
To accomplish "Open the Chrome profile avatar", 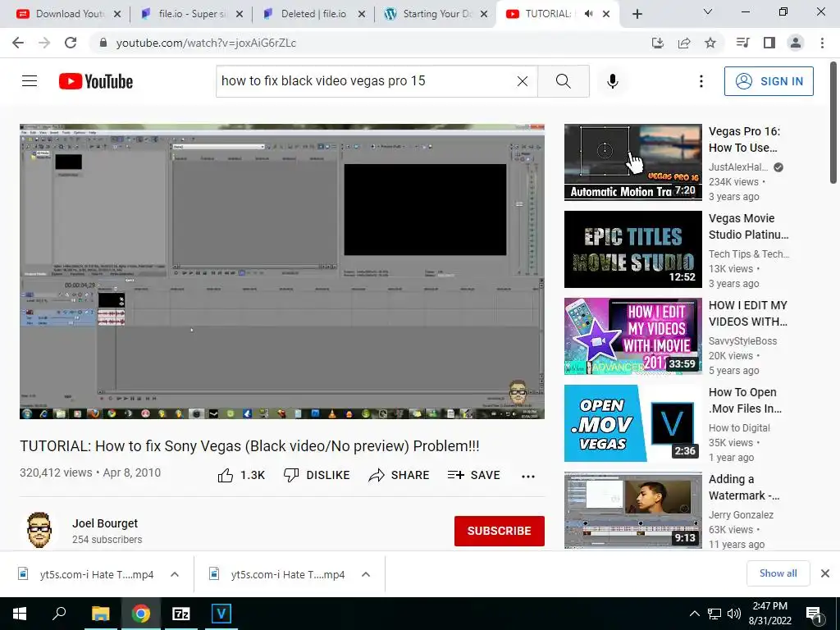I will (796, 43).
